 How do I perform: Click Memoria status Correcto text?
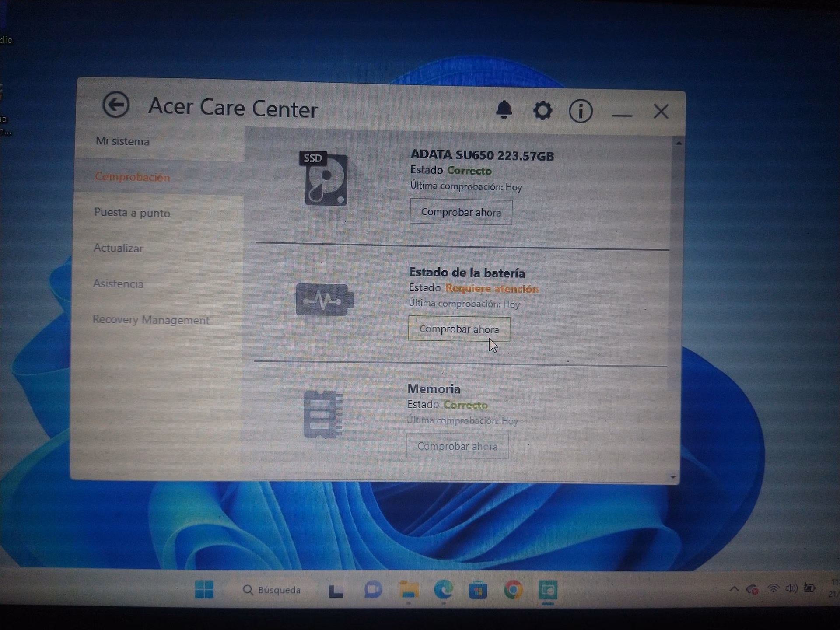click(465, 405)
